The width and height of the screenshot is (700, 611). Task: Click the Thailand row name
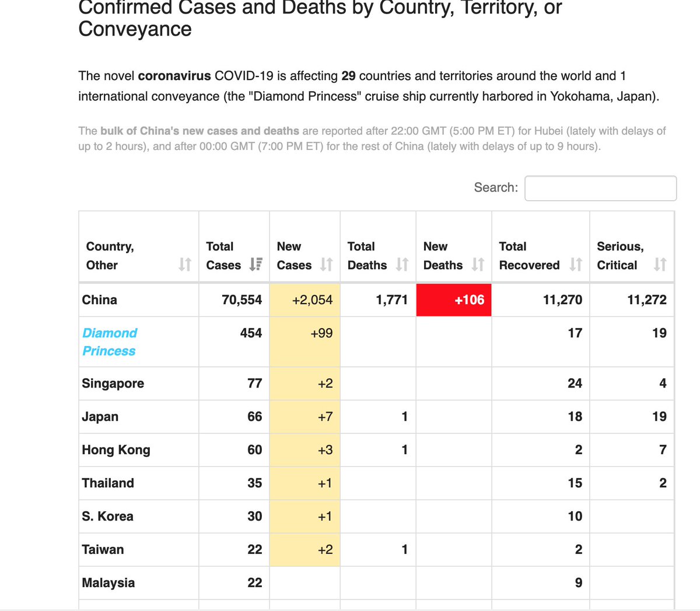pyautogui.click(x=108, y=483)
